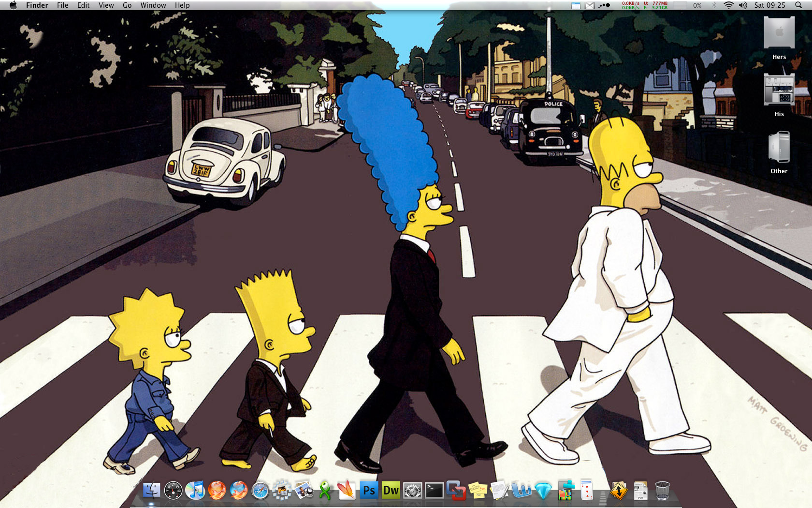Open the Finder menu in menu bar

pyautogui.click(x=37, y=5)
